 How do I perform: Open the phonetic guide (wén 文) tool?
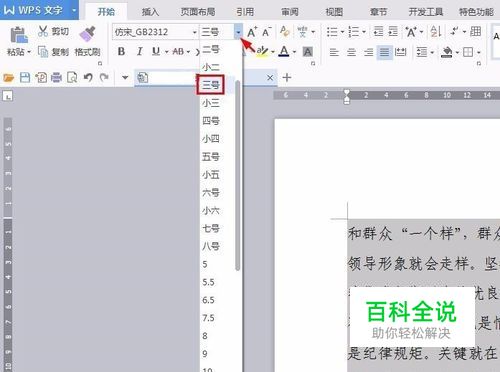pos(302,32)
